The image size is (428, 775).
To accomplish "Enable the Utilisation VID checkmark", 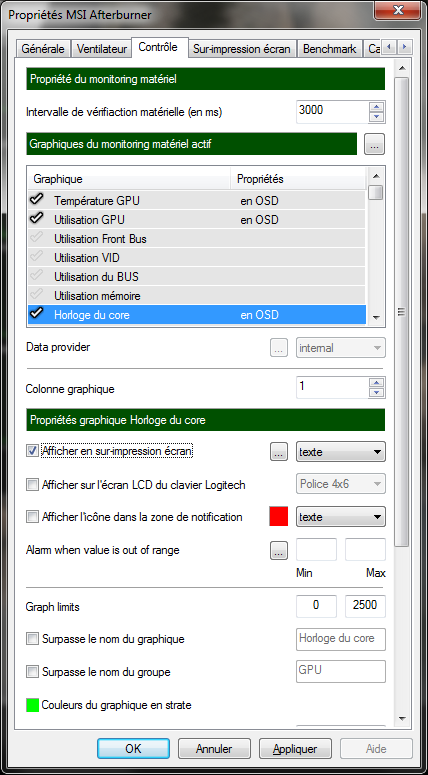I will point(37,257).
